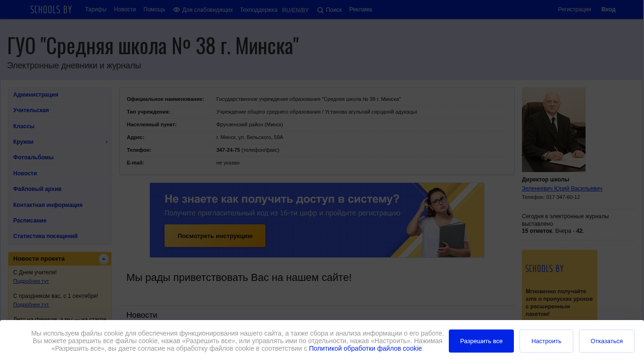Click the Настроить cookie button
Image resolution: width=644 pixels, height=362 pixels.
(546, 341)
